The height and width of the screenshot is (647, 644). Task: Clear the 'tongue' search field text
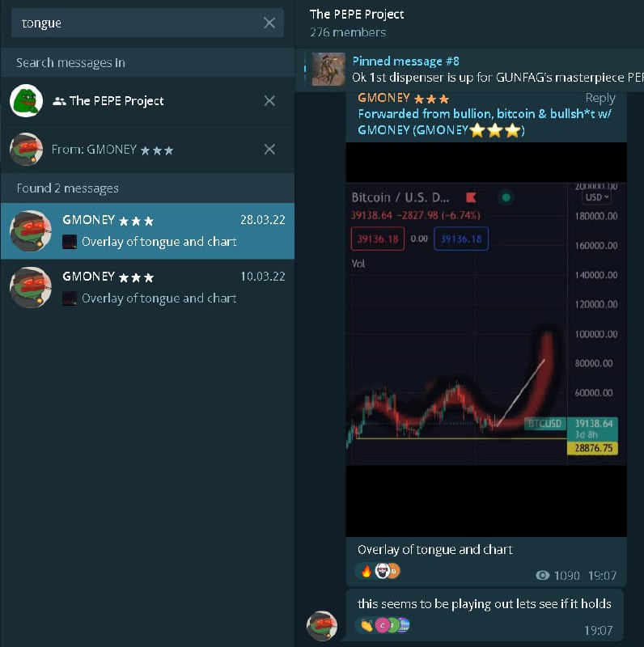click(x=269, y=23)
